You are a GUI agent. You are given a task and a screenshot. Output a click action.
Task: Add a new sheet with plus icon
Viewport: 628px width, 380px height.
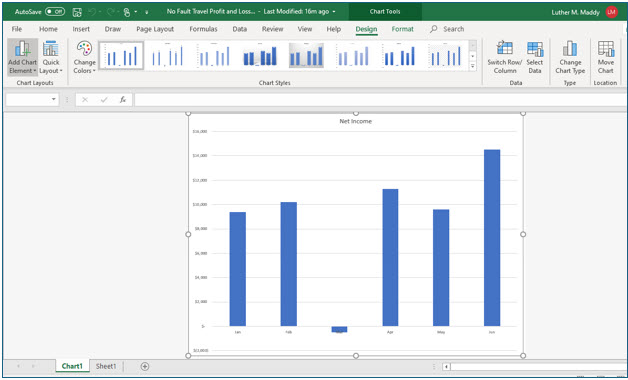145,366
